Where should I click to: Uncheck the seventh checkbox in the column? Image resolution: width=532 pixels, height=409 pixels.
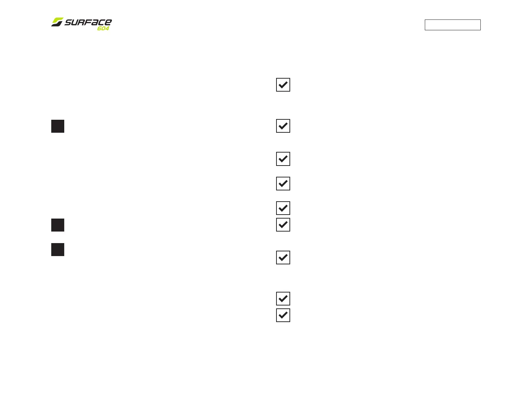click(283, 258)
